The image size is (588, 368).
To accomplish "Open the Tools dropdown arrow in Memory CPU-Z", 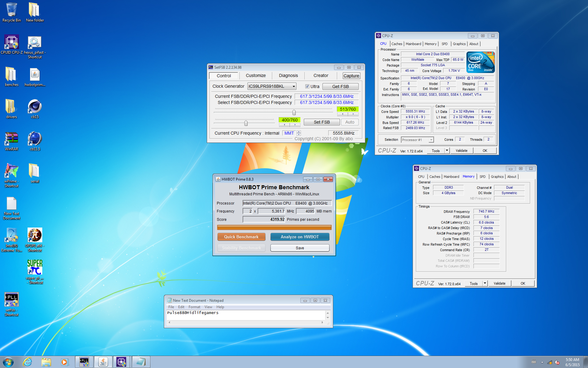I will pos(485,283).
